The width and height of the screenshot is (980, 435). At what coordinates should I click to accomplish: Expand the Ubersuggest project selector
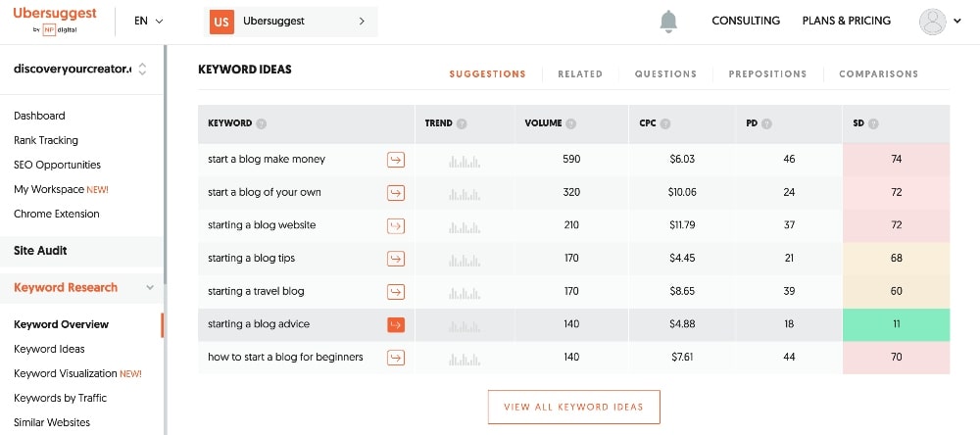(x=291, y=22)
